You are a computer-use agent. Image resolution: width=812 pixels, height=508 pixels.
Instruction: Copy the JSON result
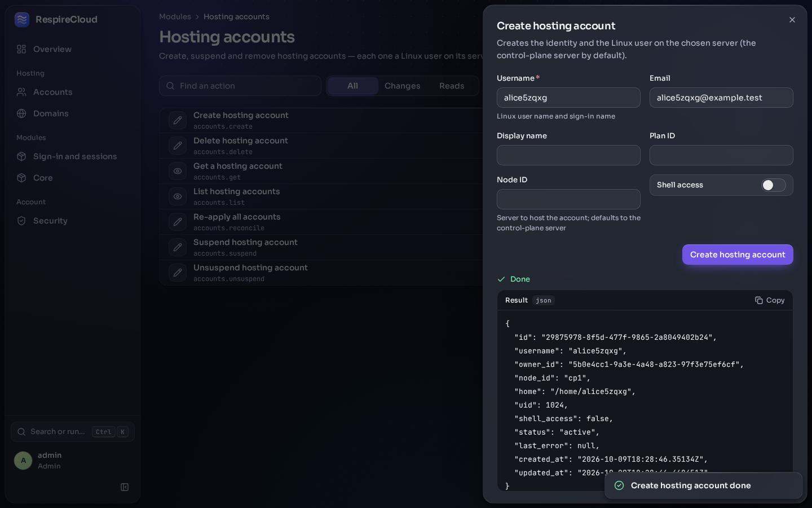pyautogui.click(x=770, y=300)
